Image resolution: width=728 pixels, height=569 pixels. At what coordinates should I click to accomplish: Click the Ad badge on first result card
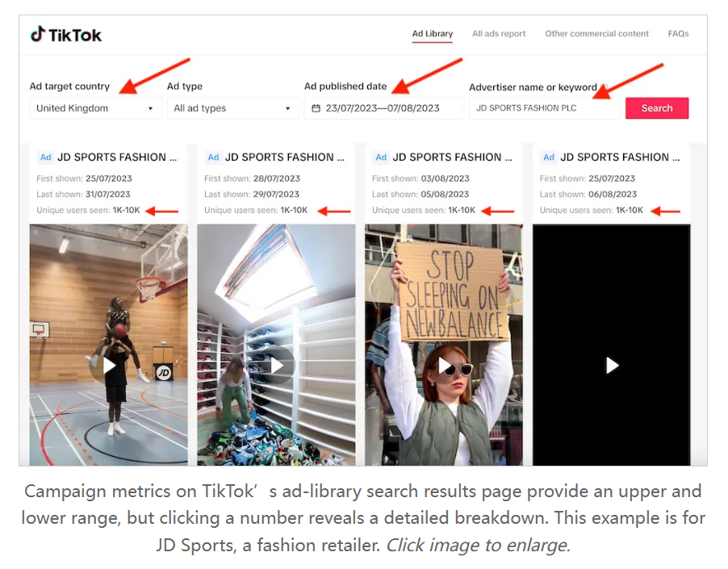[45, 157]
